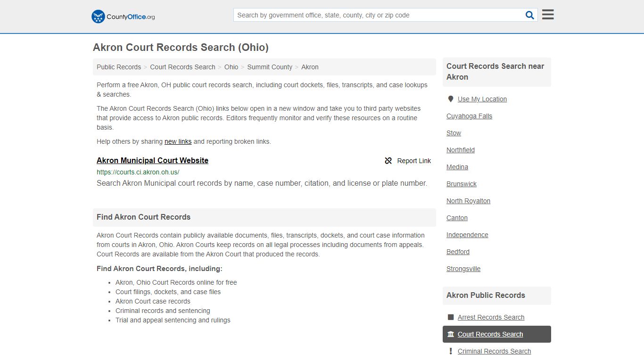
Task: Click 'Trial and appeal sentencing and rulings' item
Action: pos(173,320)
